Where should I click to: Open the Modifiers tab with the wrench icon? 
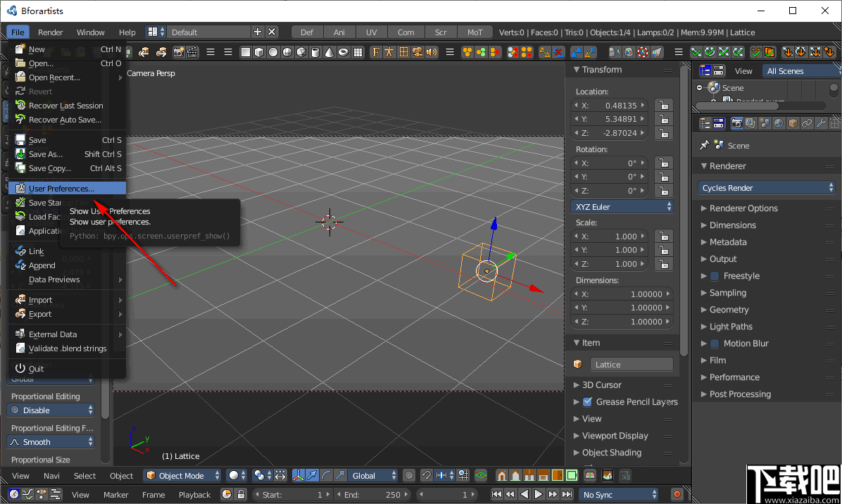tap(820, 122)
